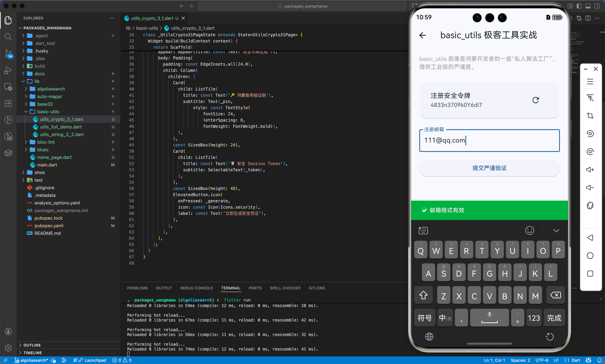
Task: Tap back arrow in phone app bar
Action: pos(422,35)
